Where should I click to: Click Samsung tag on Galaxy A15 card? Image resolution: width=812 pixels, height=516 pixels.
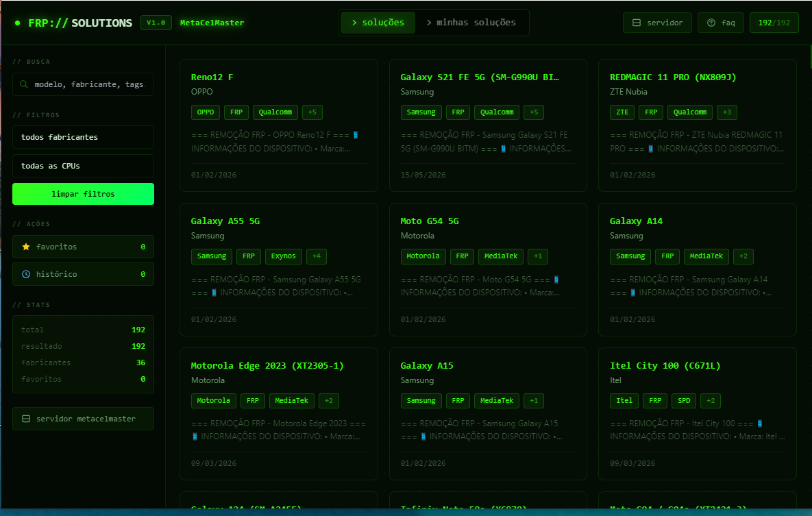point(421,400)
